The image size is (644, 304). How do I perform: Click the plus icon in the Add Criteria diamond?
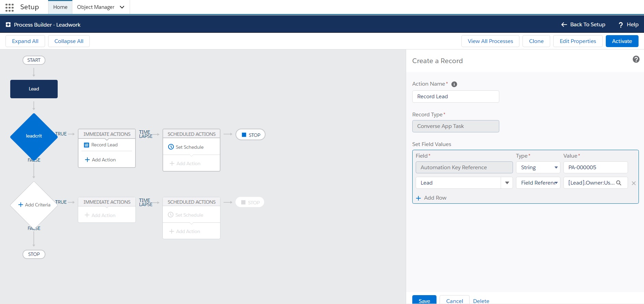point(20,205)
